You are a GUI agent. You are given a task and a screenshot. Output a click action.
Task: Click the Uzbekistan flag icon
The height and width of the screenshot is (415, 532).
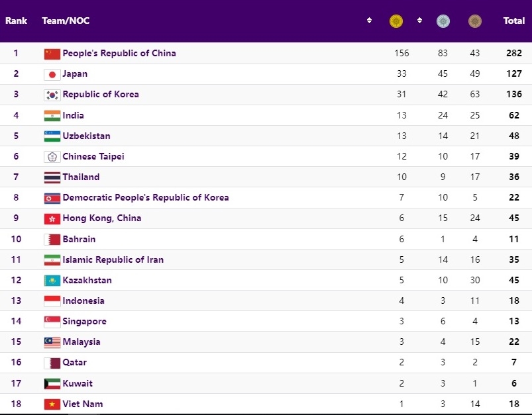(52, 136)
